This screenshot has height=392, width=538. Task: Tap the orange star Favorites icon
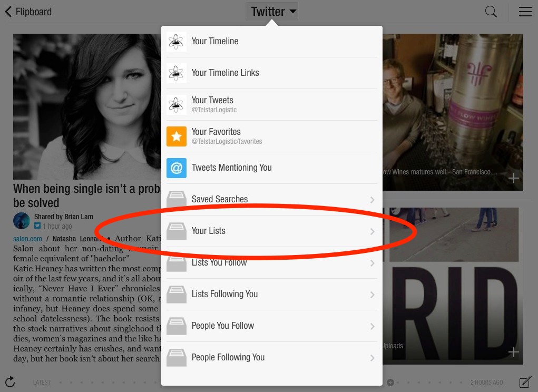point(177,136)
